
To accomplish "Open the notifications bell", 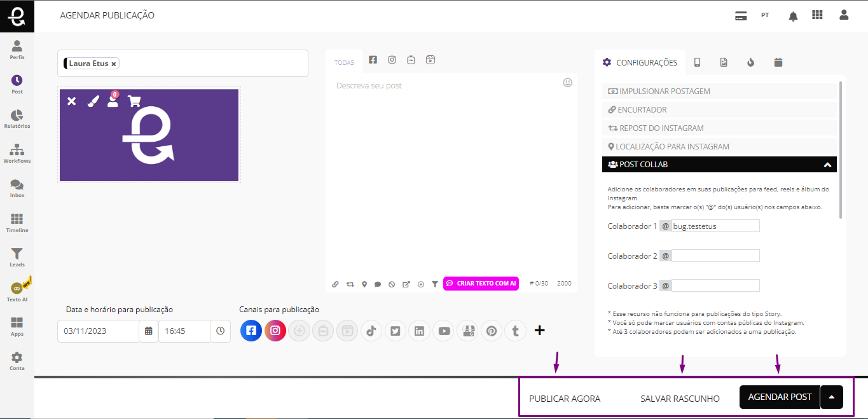I will [x=793, y=16].
